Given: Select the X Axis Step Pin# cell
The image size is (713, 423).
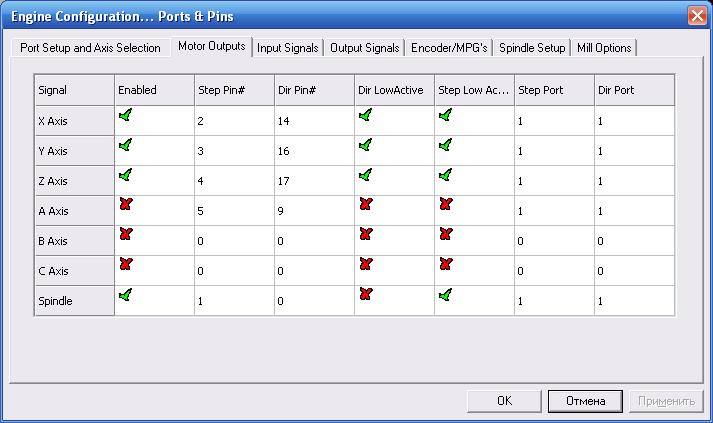Looking at the screenshot, I should tap(234, 121).
